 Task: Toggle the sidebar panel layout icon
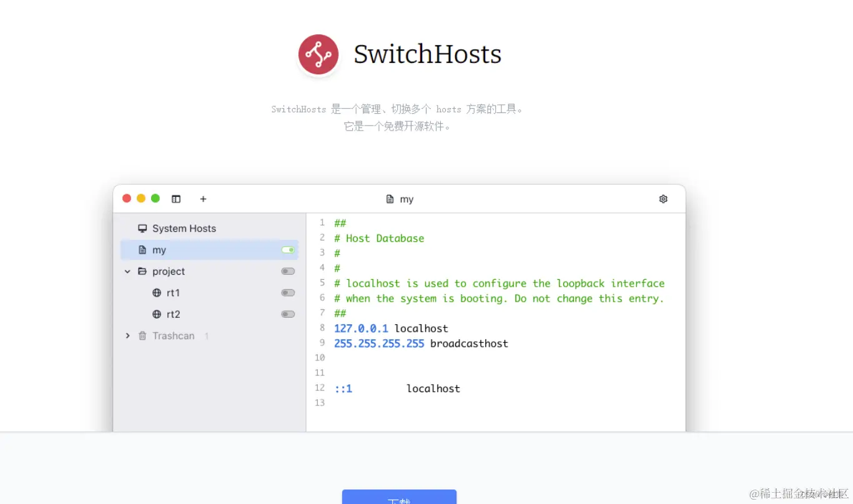point(176,199)
